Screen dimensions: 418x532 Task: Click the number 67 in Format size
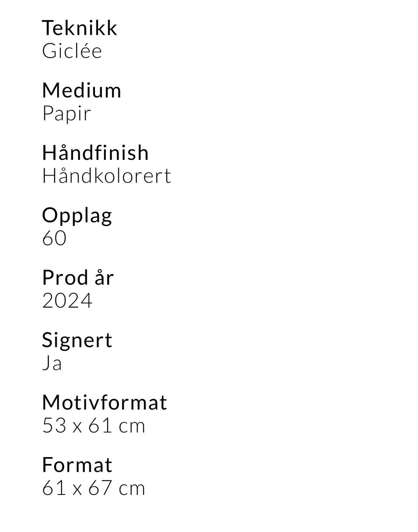coord(101,488)
